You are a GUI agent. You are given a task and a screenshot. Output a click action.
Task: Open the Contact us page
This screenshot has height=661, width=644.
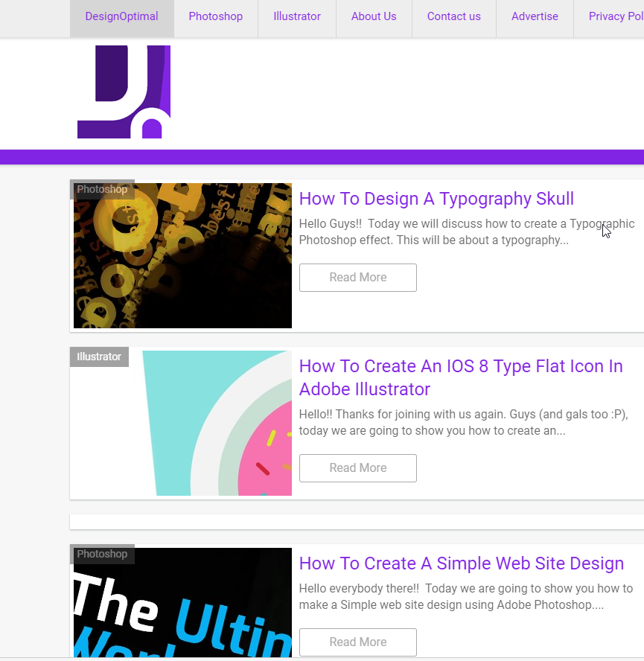pos(453,16)
